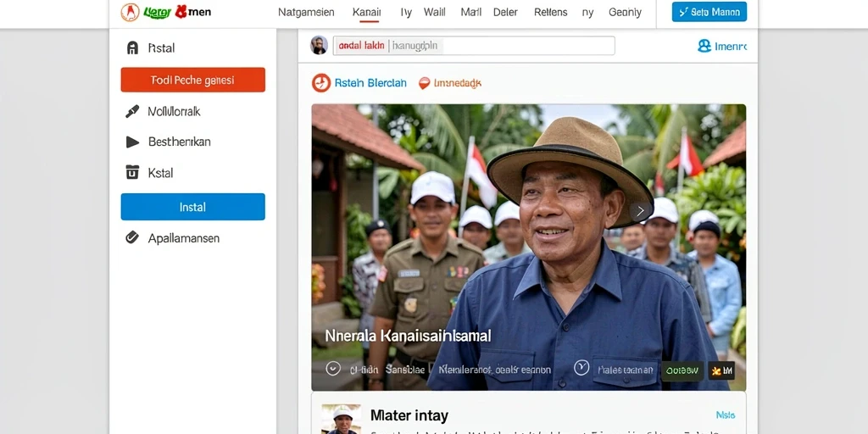Click the orange Rsteh Bierclan icon
Screen dimensions: 868x434
point(321,83)
